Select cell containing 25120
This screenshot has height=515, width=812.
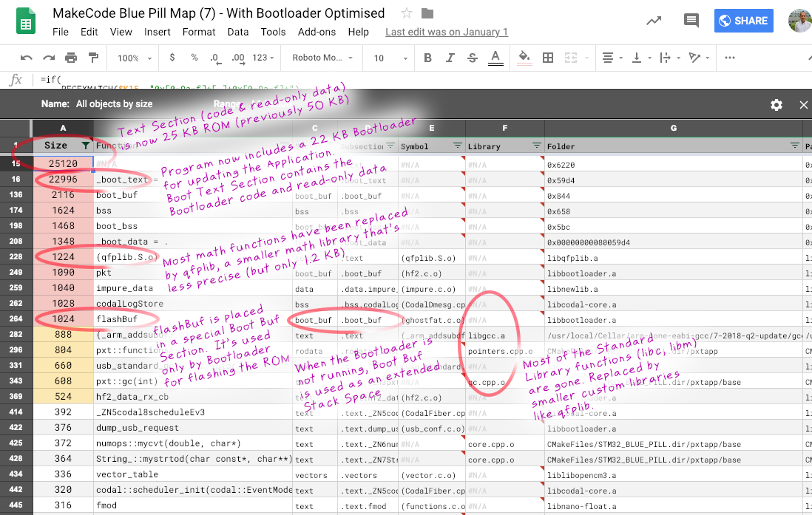tap(63, 163)
